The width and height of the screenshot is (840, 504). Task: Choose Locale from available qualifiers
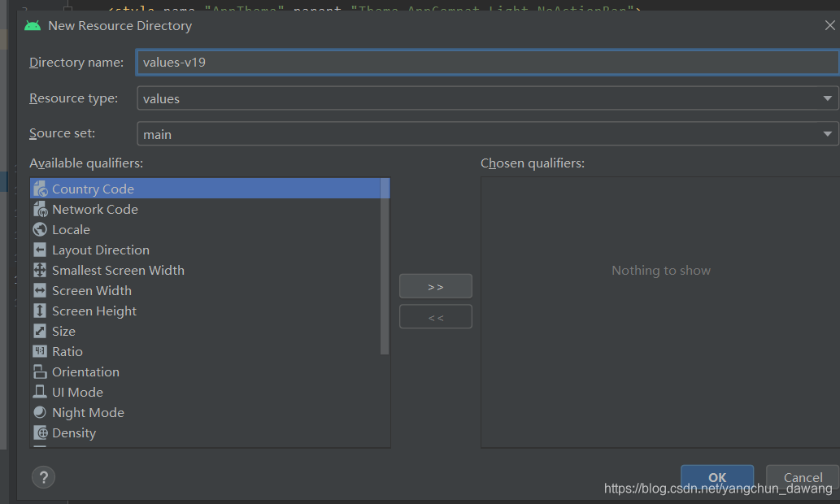tap(205, 230)
